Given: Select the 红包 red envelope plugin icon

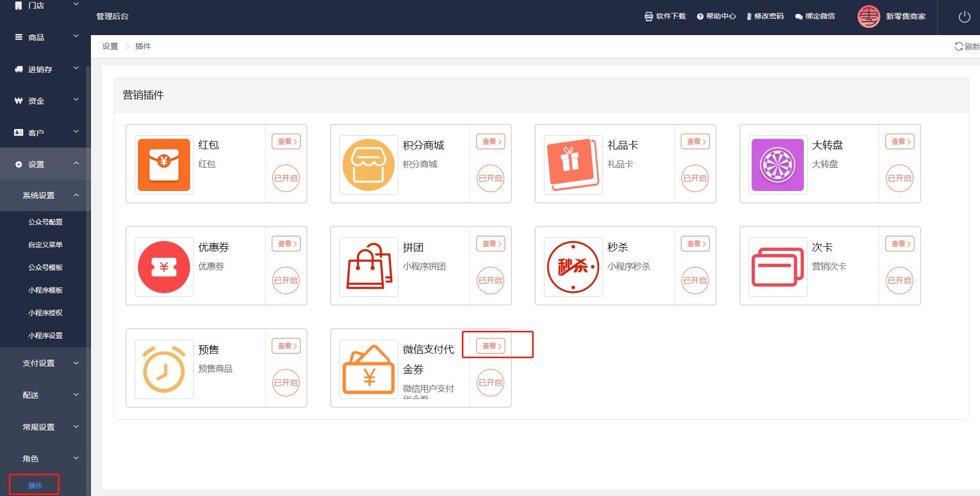Looking at the screenshot, I should tap(163, 165).
